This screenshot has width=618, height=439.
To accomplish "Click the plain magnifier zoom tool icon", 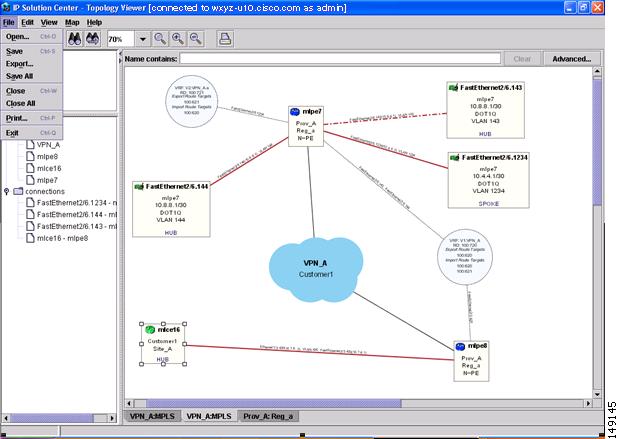I will (x=160, y=39).
